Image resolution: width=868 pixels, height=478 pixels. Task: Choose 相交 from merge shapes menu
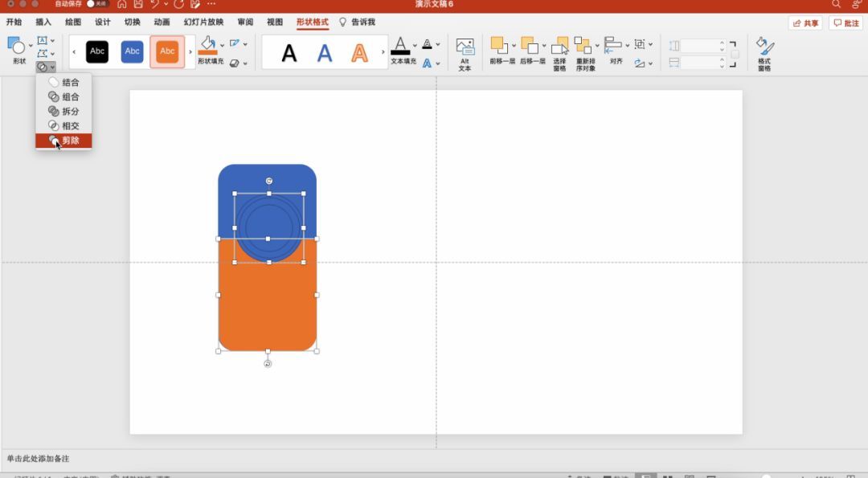tap(63, 126)
